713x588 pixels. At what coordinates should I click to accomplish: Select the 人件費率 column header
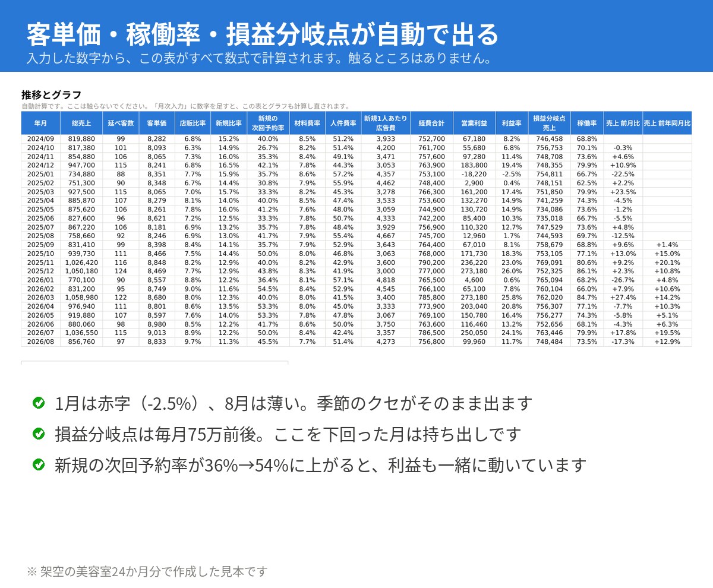coord(343,123)
